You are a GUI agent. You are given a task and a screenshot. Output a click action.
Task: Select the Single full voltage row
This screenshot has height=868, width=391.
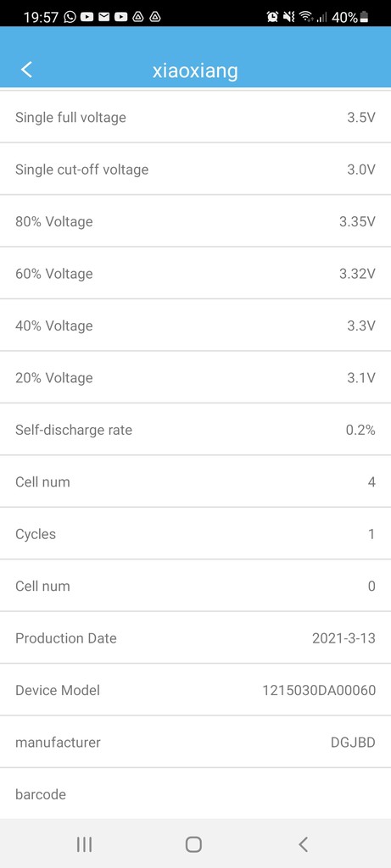pyautogui.click(x=195, y=117)
